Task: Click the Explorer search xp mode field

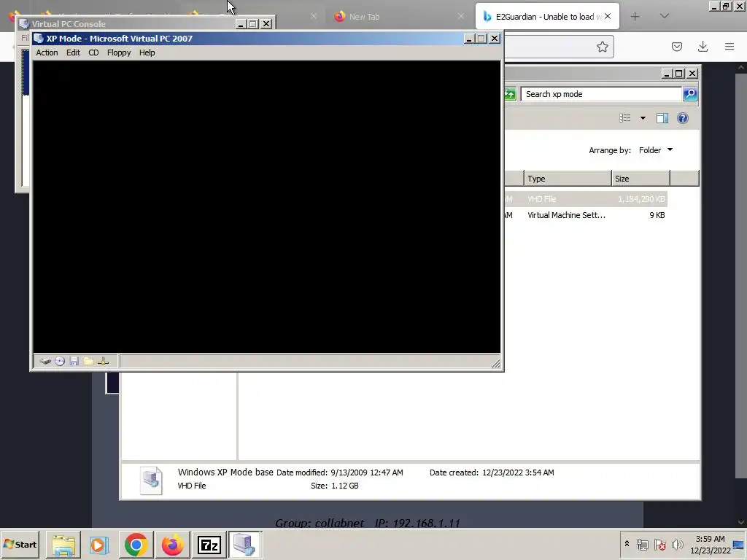Action: pos(601,94)
